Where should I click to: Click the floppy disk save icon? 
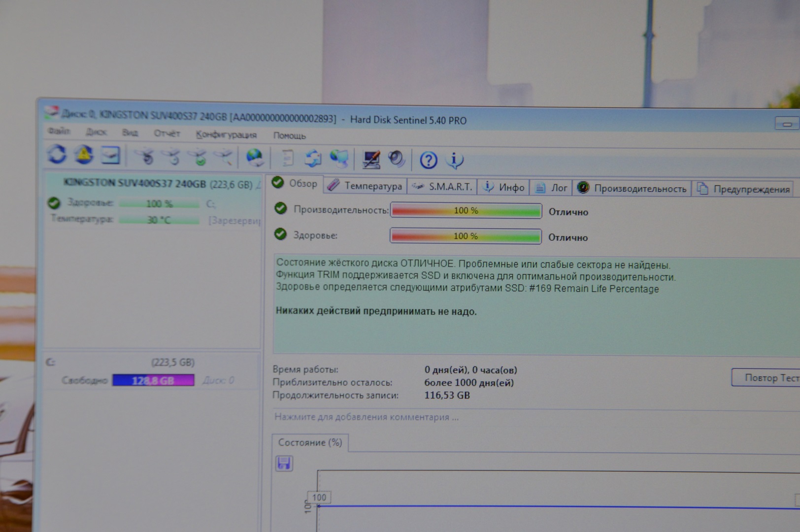(284, 464)
